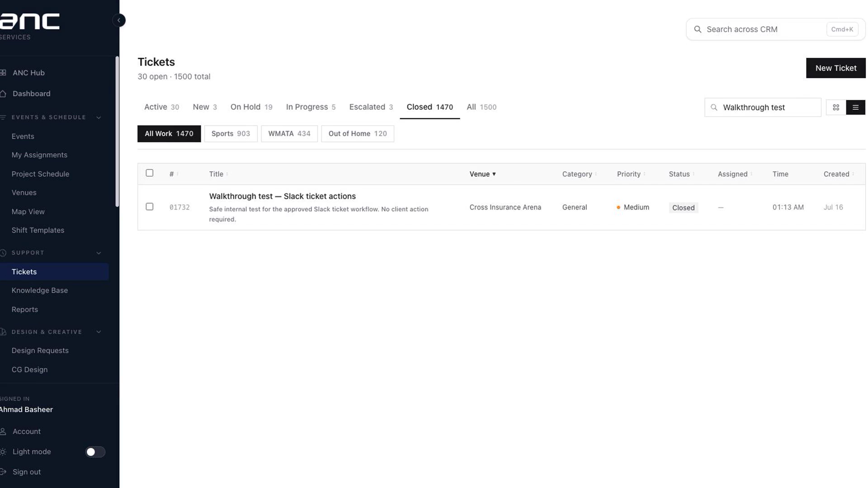Select ticket 01732 checkbox

150,206
